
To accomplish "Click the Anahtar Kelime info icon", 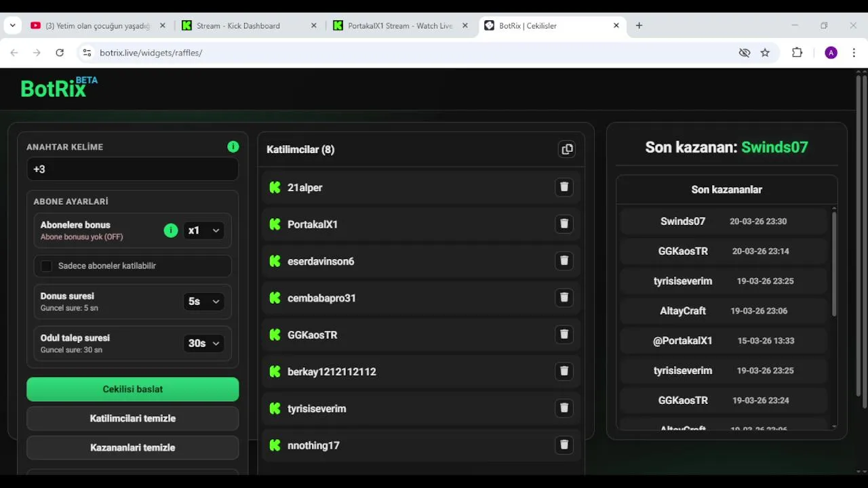I will point(233,146).
